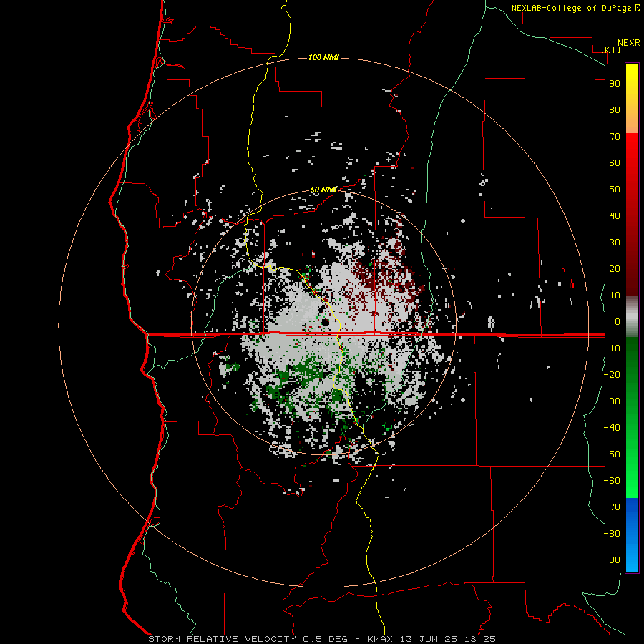Click the 30 knot value on color scale
This screenshot has width=644, height=644.
(x=615, y=243)
